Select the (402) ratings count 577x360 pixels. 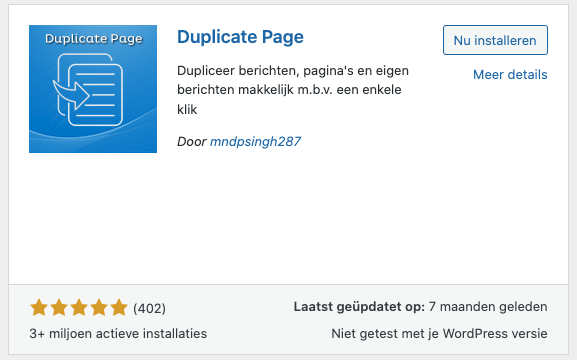[149, 308]
